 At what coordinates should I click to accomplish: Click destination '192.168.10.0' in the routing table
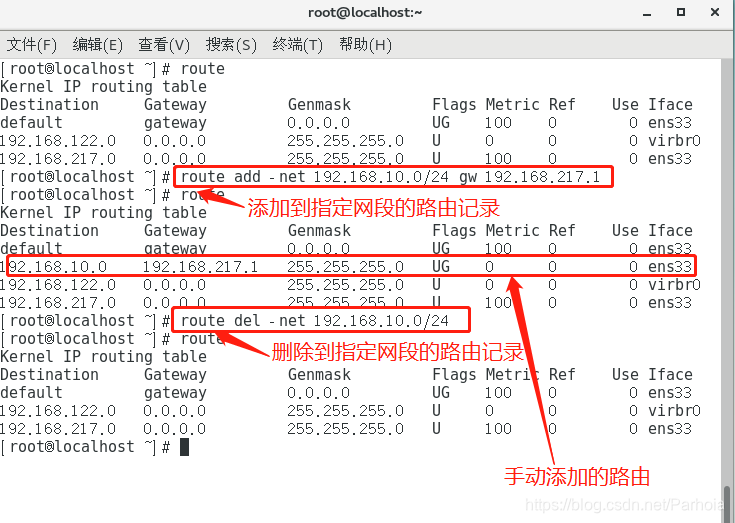53,267
